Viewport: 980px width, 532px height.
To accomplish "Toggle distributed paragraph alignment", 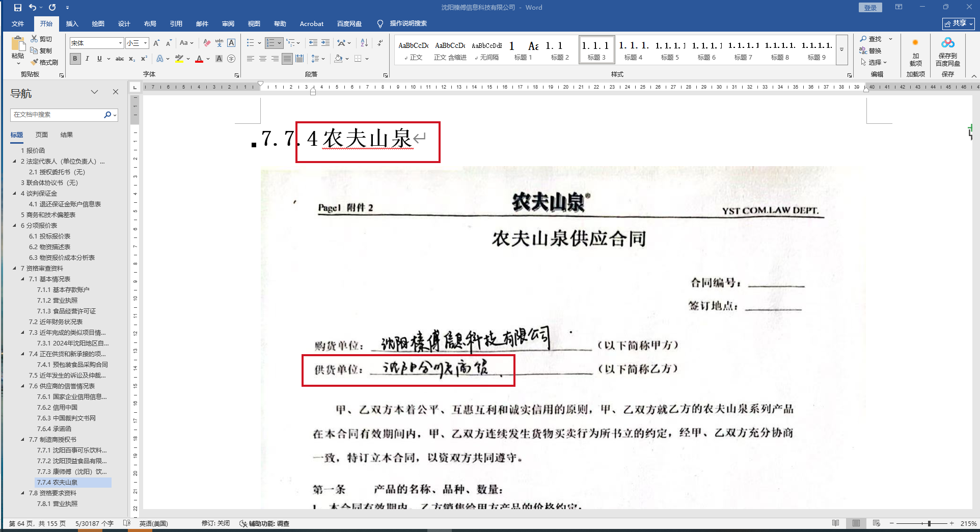I will (299, 59).
